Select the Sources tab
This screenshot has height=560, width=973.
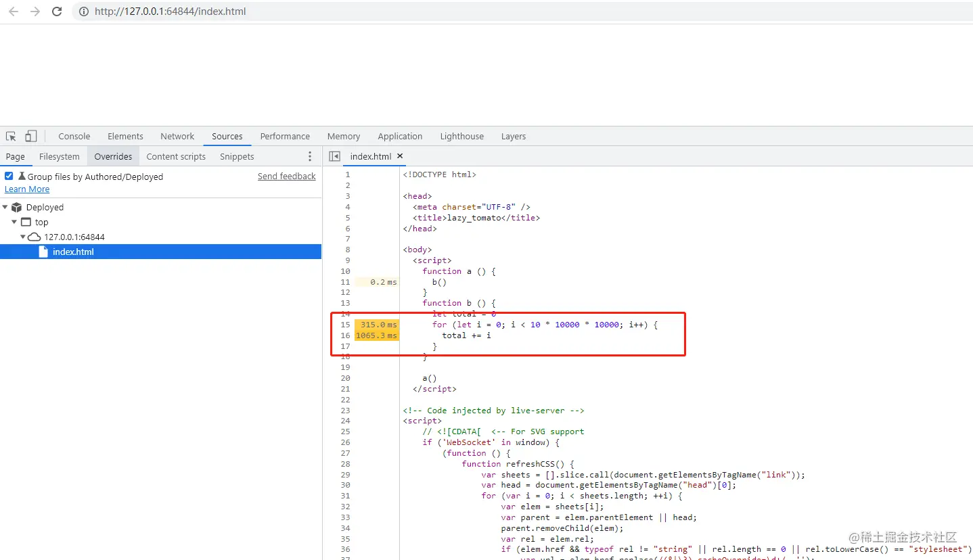tap(227, 136)
